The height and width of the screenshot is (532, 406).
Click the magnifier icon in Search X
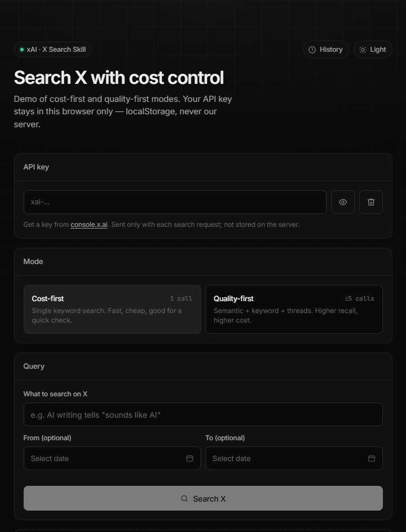click(184, 498)
